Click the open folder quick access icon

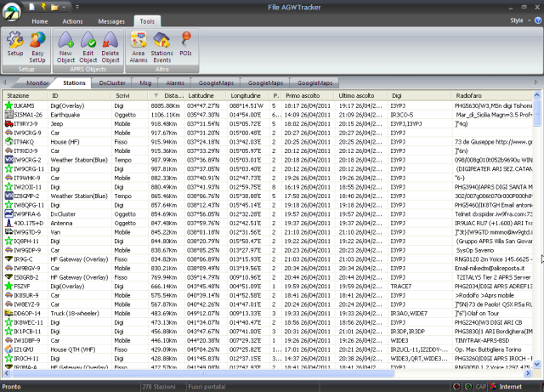tap(54, 7)
